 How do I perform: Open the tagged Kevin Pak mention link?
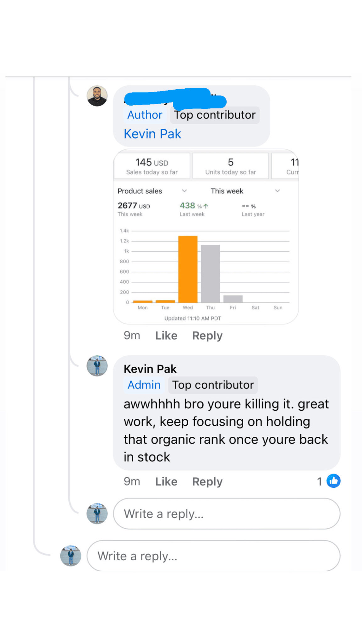152,134
